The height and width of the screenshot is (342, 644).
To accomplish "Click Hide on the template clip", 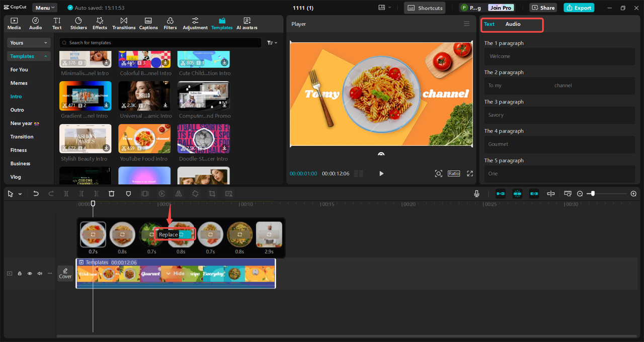I will coord(175,274).
